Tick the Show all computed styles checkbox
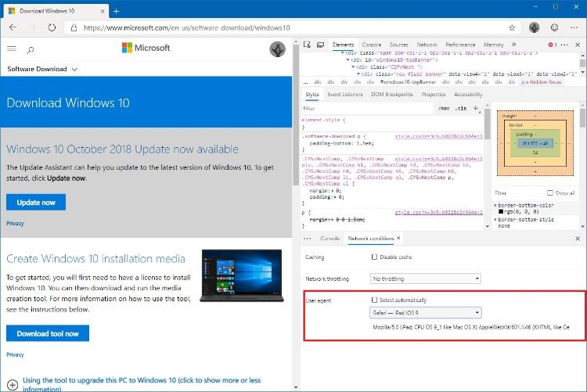Screen dimensions: 587x392 (549, 192)
